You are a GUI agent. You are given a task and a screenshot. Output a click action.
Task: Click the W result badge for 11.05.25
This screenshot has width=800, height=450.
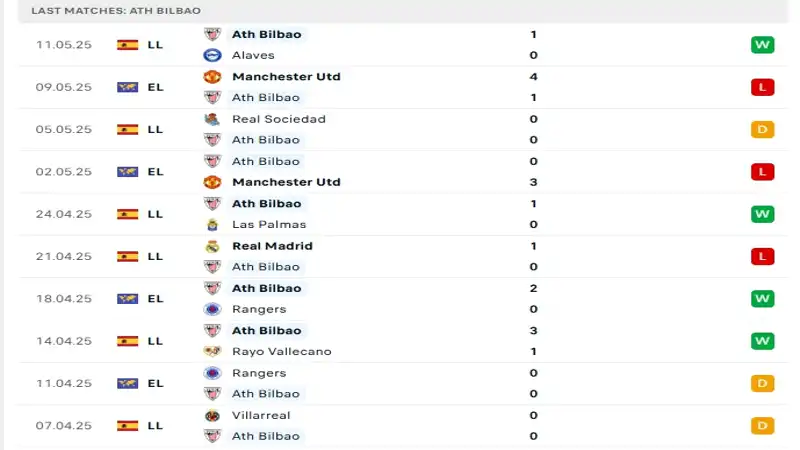pos(762,45)
